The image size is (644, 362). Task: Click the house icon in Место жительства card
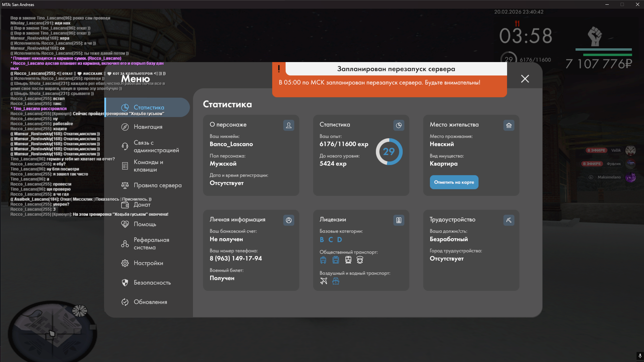pos(509,125)
